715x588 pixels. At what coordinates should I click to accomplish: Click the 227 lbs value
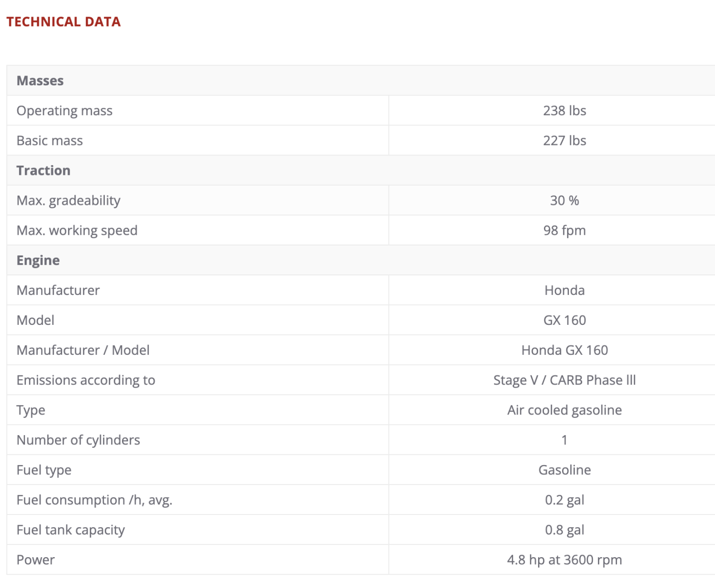point(564,141)
